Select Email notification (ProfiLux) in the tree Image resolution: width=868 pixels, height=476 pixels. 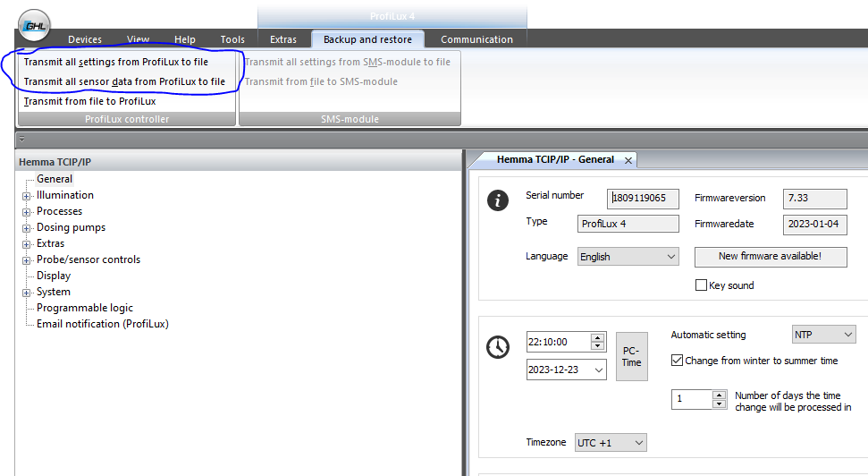click(x=103, y=324)
